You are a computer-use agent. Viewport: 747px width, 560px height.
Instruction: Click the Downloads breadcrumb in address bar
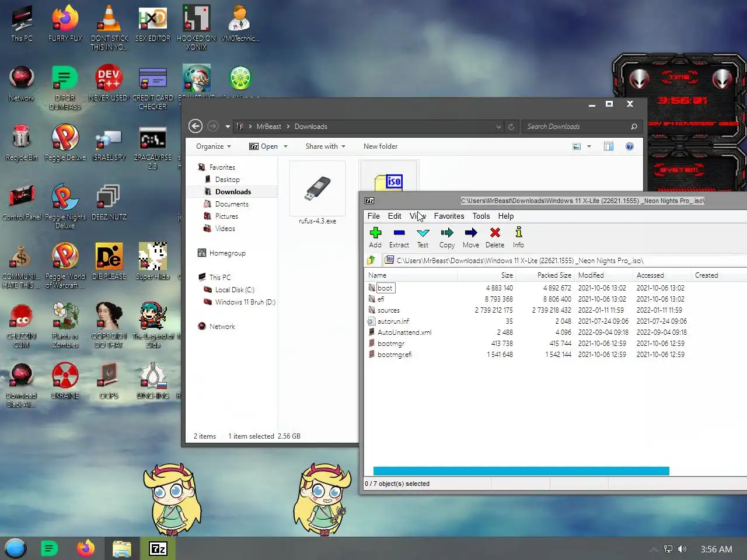[x=310, y=127]
